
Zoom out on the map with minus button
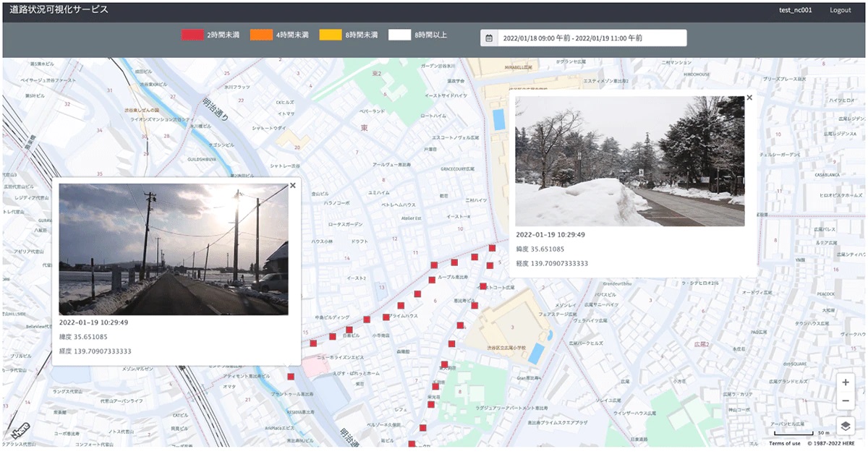(846, 400)
